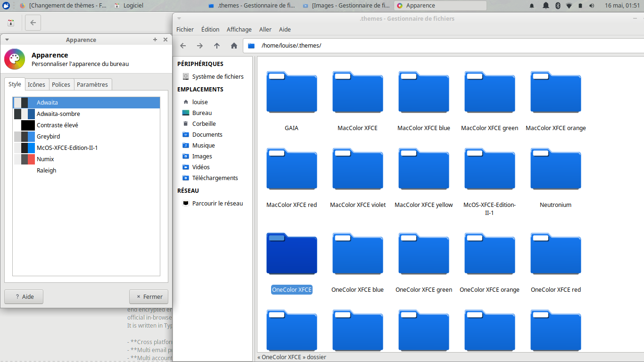
Task: Select the MacColor XFCE blue folder
Action: pyautogui.click(x=423, y=92)
